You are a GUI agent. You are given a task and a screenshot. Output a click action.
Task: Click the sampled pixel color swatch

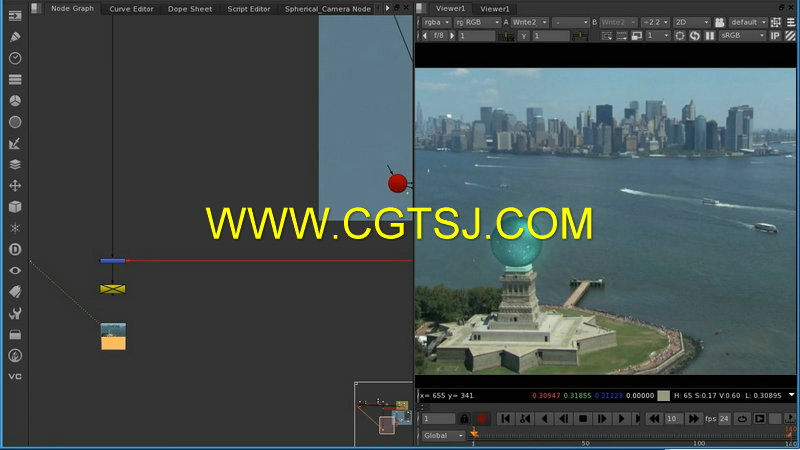coord(663,395)
